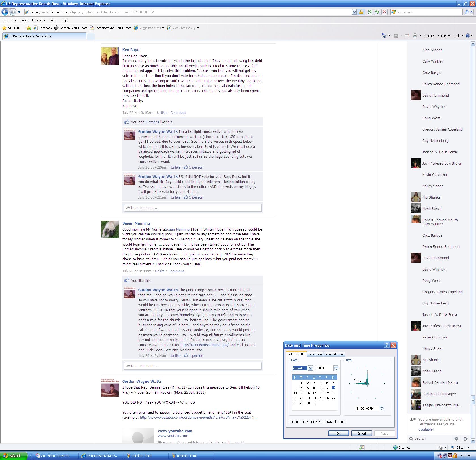The image size is (476, 460).
Task: Open the Month dropdown showing August
Action: click(x=310, y=368)
